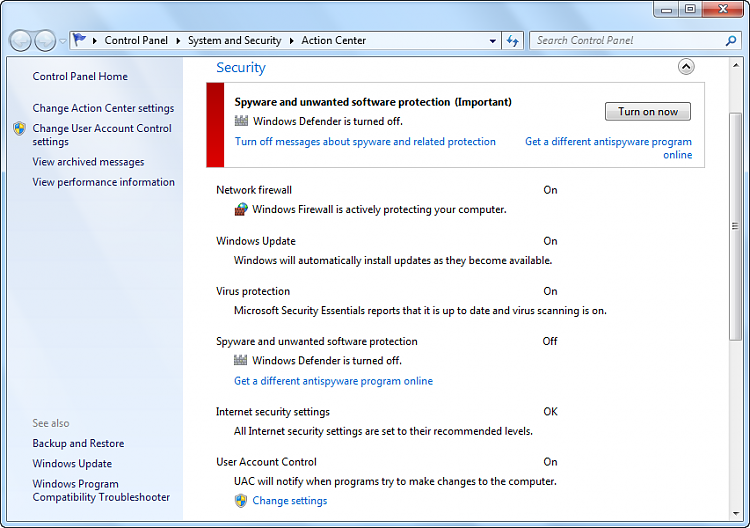
Task: Click the Windows Update heading in Security list
Action: [x=256, y=241]
